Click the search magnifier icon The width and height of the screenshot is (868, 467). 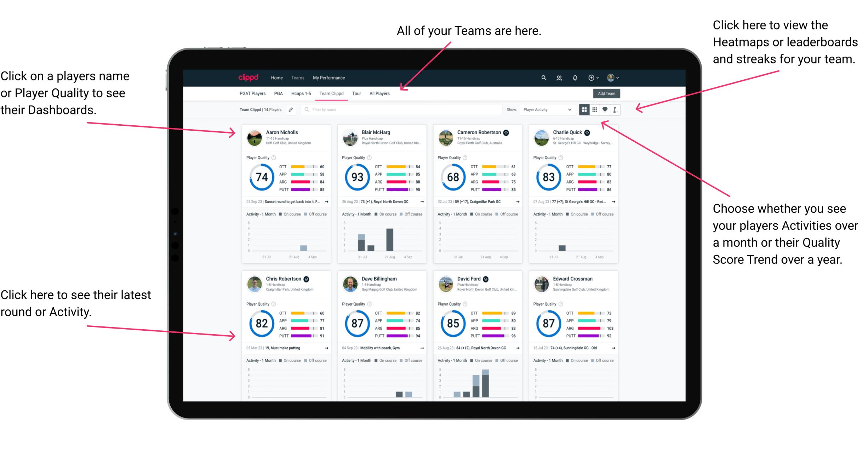(x=543, y=77)
